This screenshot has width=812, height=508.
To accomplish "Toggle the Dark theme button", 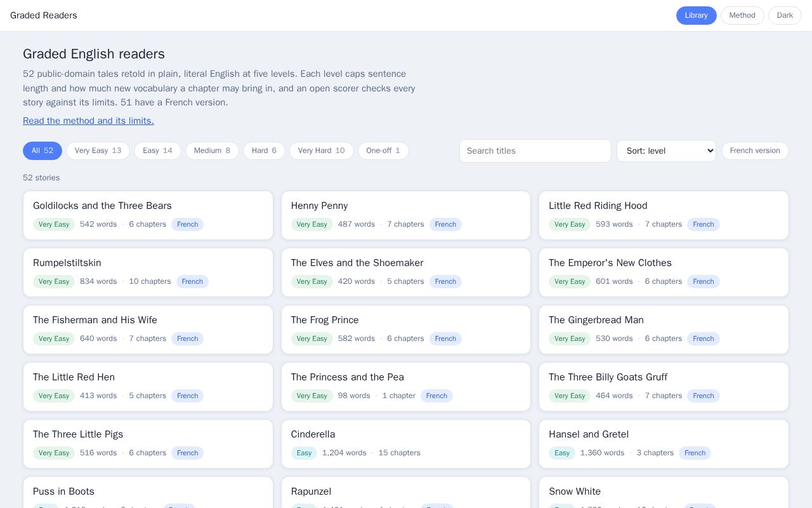I will pyautogui.click(x=785, y=15).
